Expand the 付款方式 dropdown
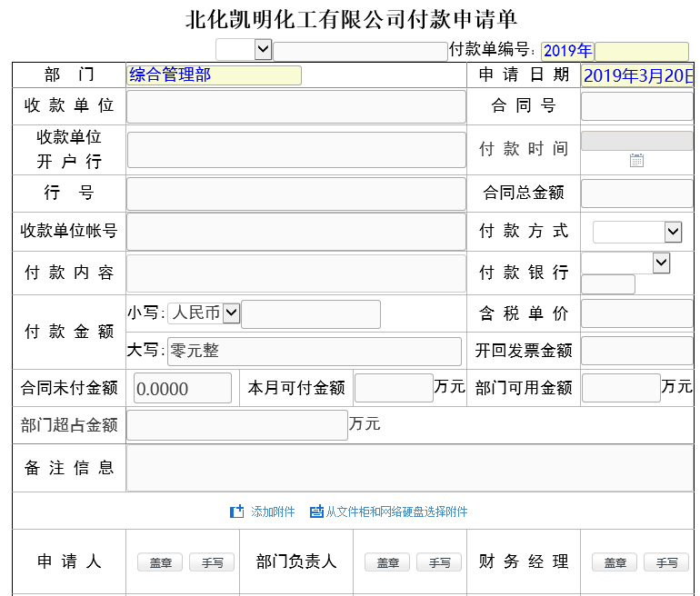This screenshot has width=700, height=596. coord(636,232)
